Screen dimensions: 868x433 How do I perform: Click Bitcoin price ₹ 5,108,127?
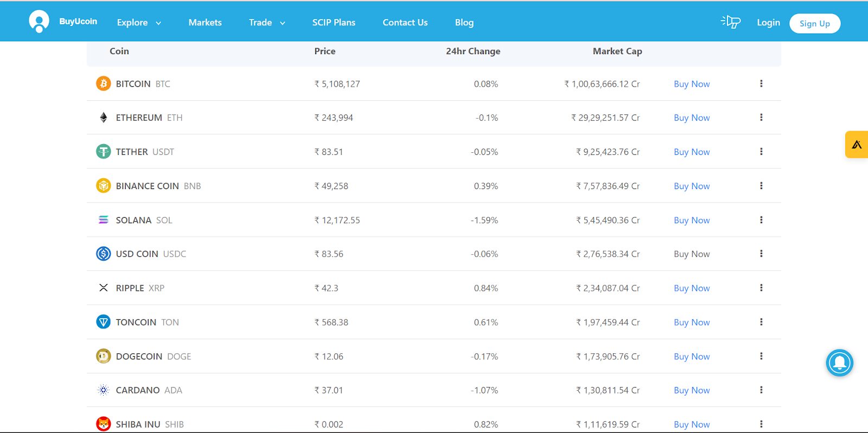tap(337, 84)
